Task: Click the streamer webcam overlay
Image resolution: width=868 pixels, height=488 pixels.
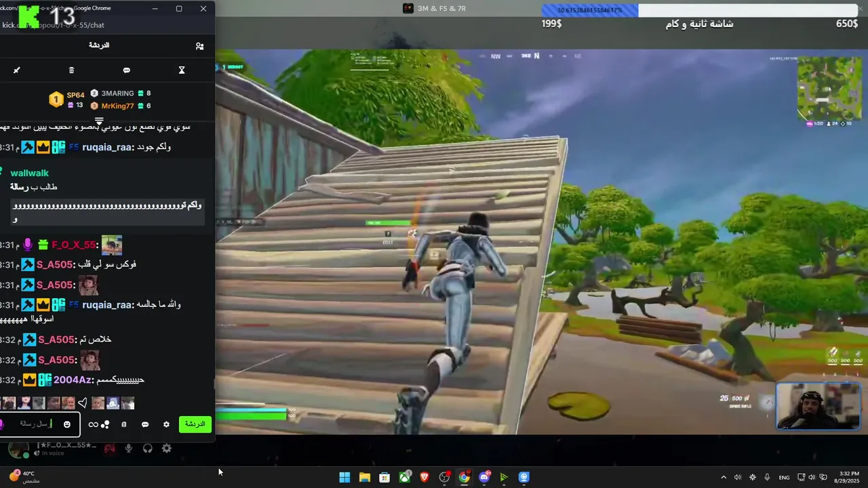Action: pos(818,406)
